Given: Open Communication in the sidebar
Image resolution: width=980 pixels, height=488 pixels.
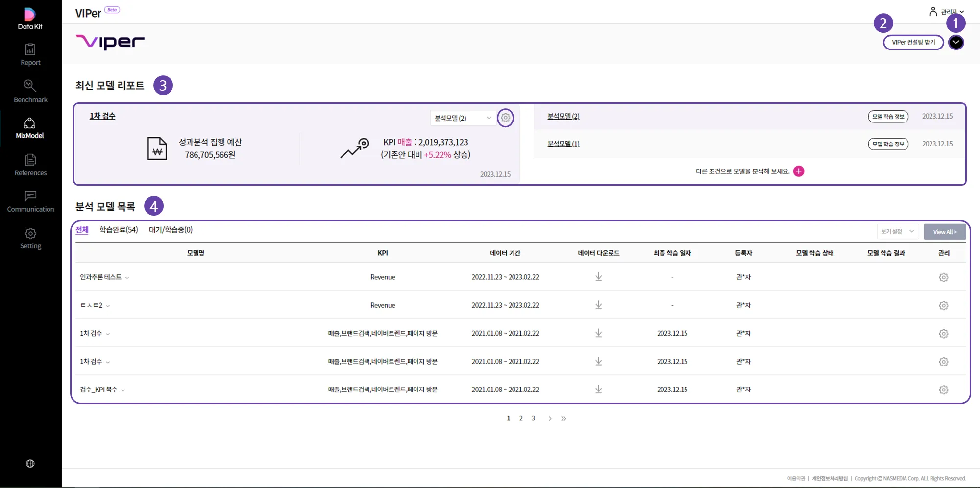Looking at the screenshot, I should 30,202.
